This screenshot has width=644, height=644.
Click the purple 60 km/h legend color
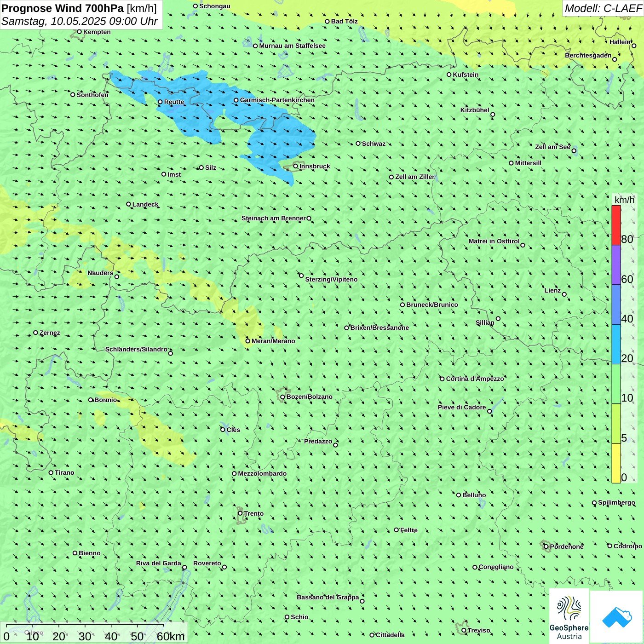[x=616, y=265]
